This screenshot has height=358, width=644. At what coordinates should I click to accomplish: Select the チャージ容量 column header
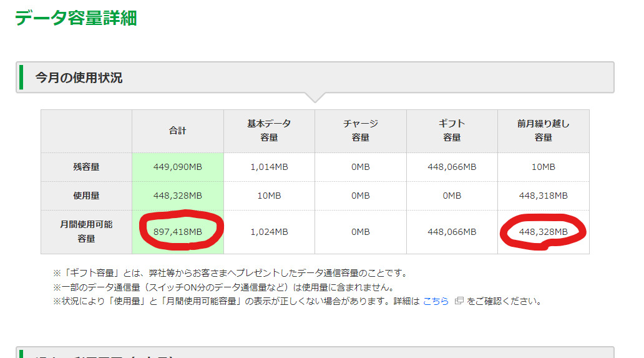360,131
